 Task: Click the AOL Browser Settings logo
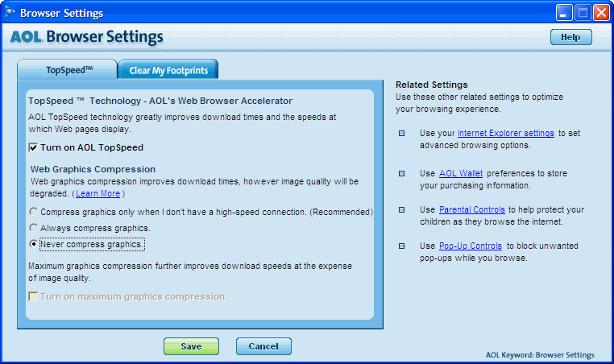tap(86, 37)
